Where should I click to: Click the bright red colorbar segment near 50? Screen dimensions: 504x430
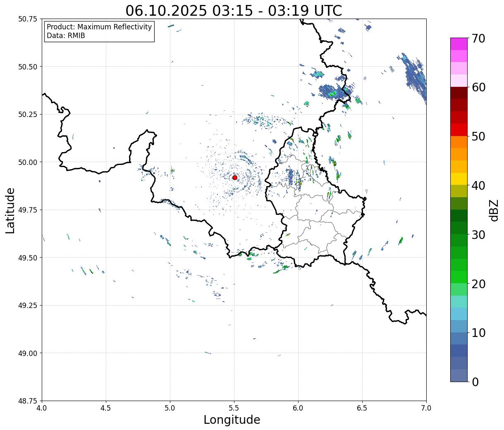pos(459,130)
